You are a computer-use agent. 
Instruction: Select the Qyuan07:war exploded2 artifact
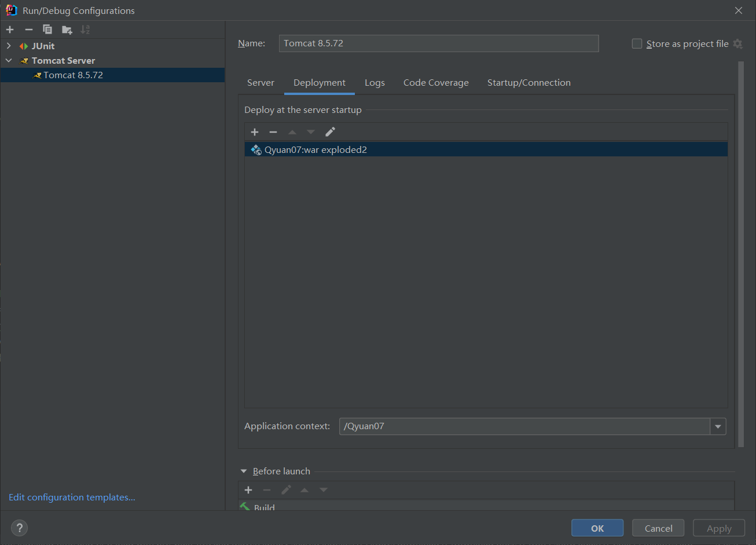486,150
